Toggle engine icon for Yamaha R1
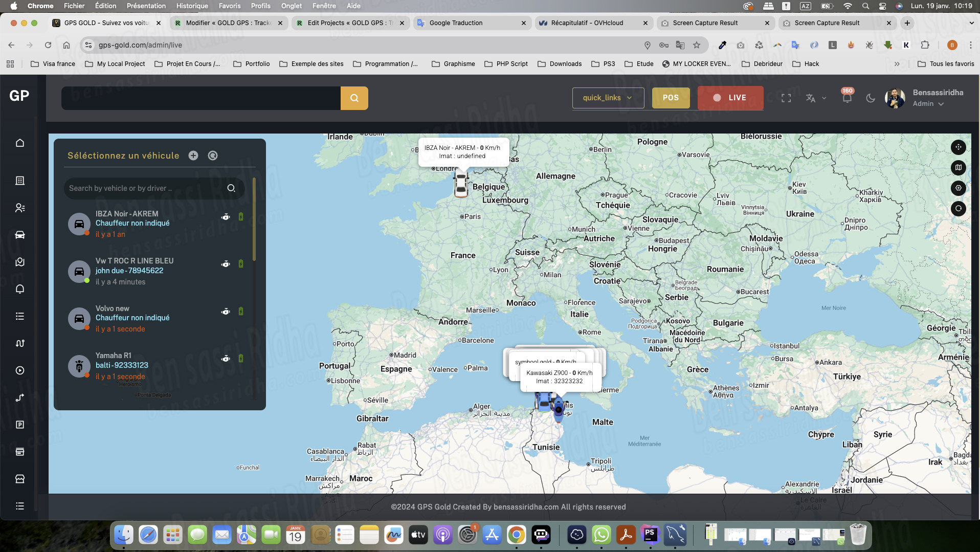980x552 pixels. [226, 359]
